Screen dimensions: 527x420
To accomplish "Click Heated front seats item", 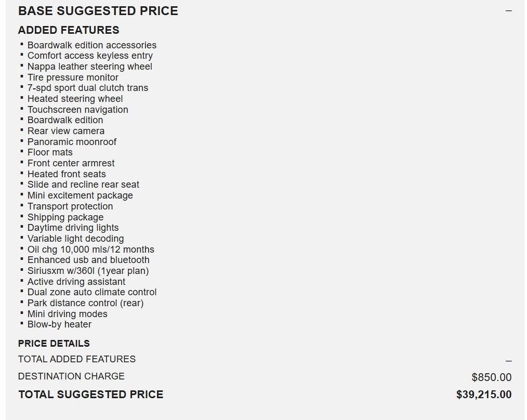I will coord(67,174).
